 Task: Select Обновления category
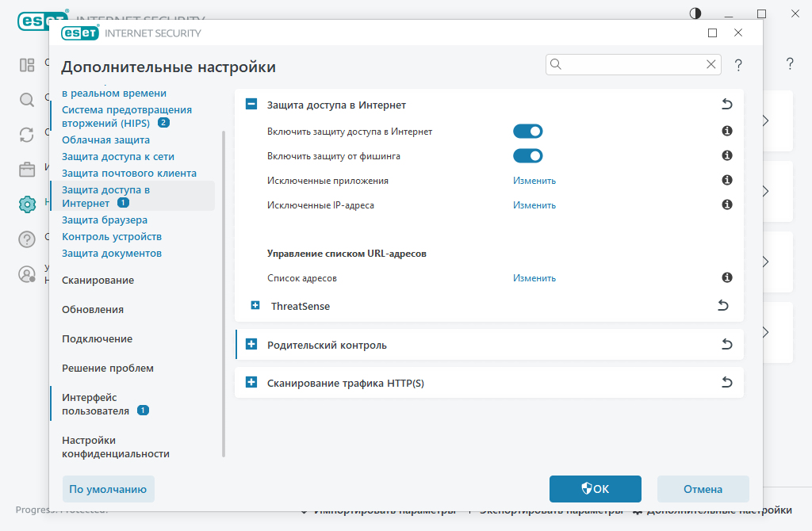(93, 310)
